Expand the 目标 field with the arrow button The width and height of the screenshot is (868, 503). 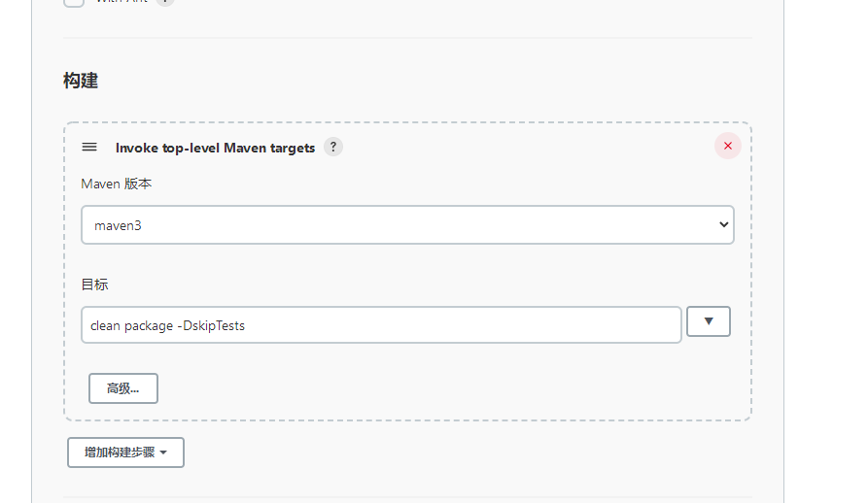pos(709,321)
